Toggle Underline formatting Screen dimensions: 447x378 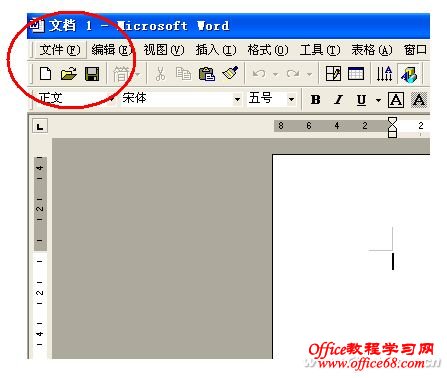361,100
